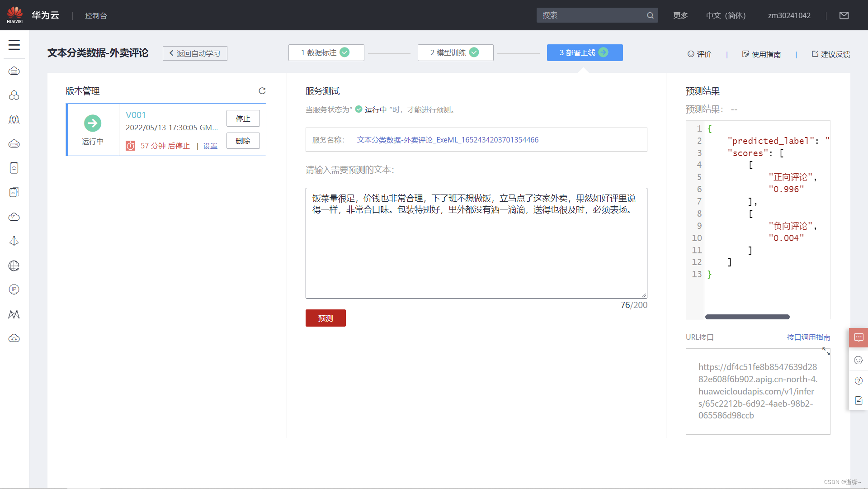The width and height of the screenshot is (868, 489).
Task: Open the IP address sidebar icon
Action: pos(14,290)
